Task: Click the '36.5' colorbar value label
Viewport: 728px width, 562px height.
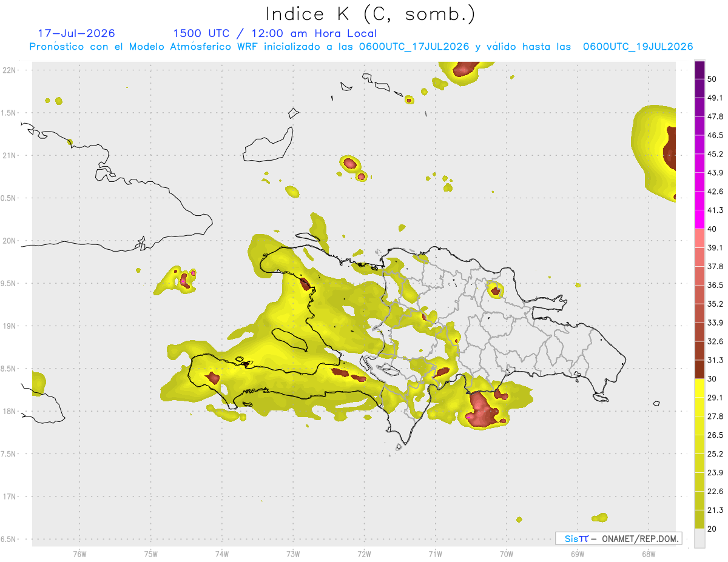Action: pos(715,285)
